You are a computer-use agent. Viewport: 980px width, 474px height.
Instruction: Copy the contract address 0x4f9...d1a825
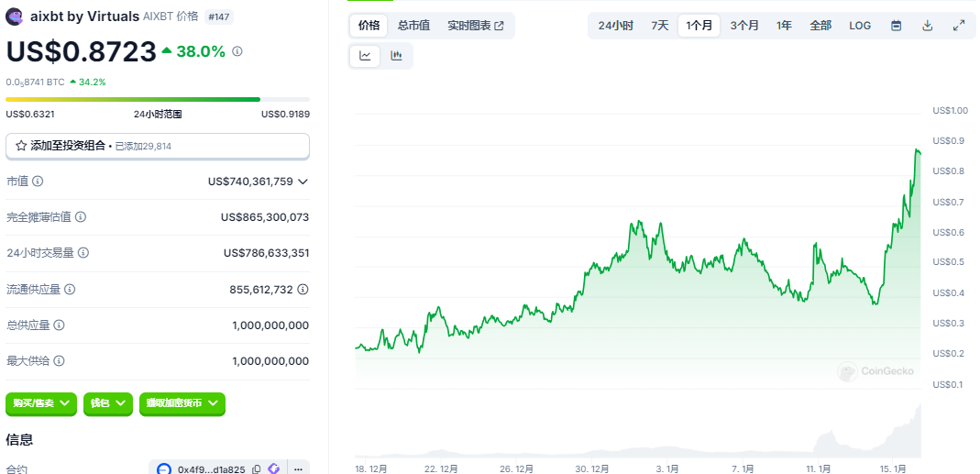[x=257, y=469]
